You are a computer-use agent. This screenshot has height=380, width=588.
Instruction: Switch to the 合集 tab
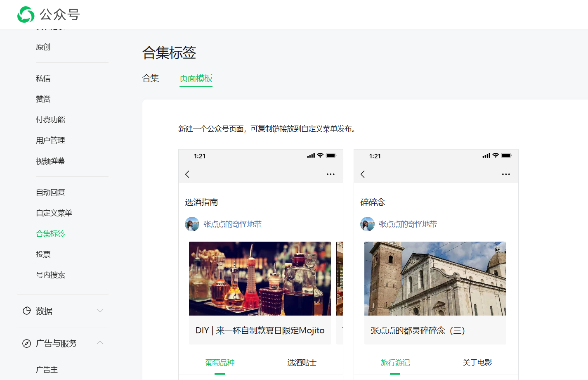(x=151, y=78)
